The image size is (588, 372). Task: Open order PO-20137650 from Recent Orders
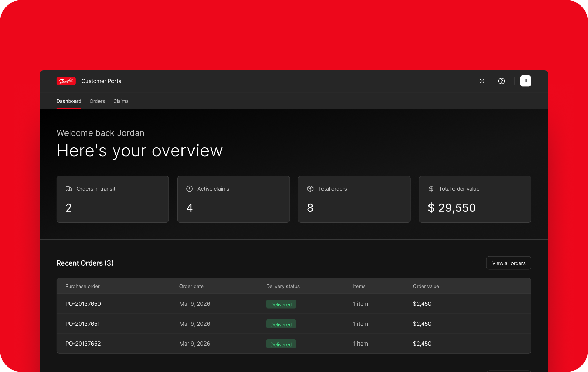tap(83, 304)
